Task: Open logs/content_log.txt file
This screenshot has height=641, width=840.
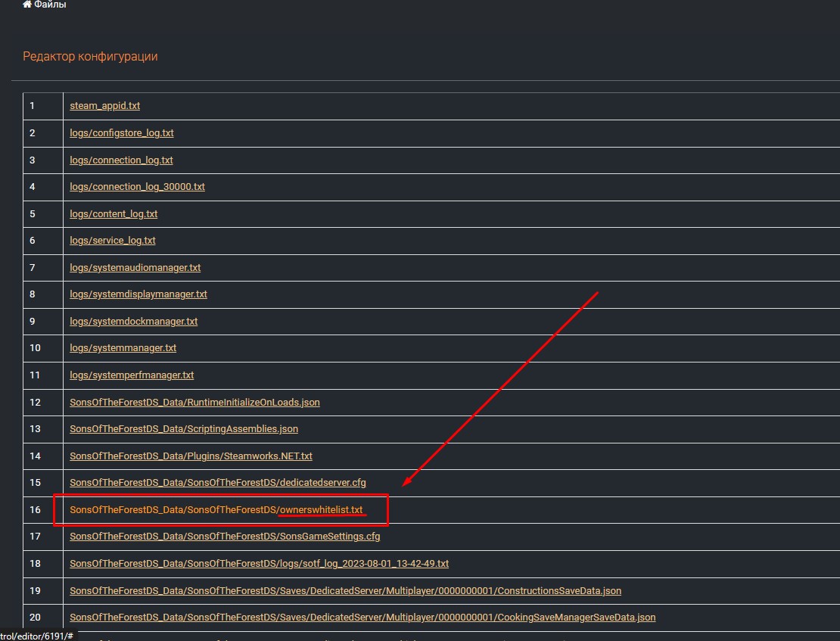Action: [114, 214]
